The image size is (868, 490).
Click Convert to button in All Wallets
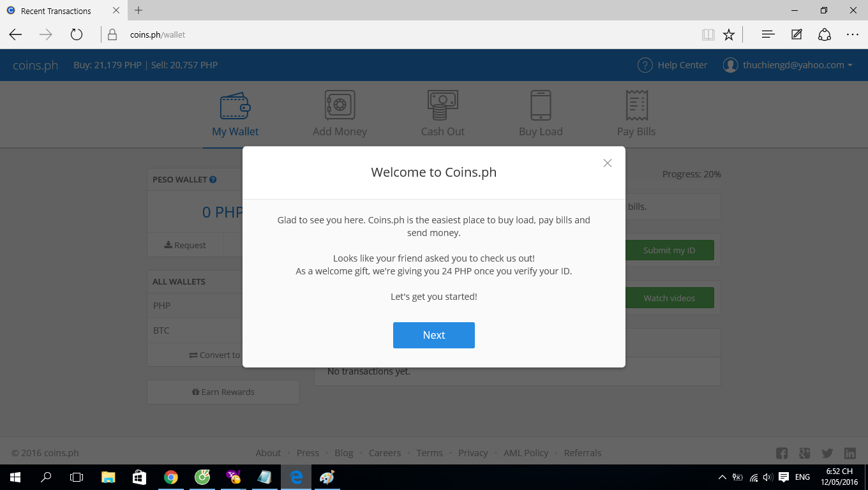[x=214, y=355]
